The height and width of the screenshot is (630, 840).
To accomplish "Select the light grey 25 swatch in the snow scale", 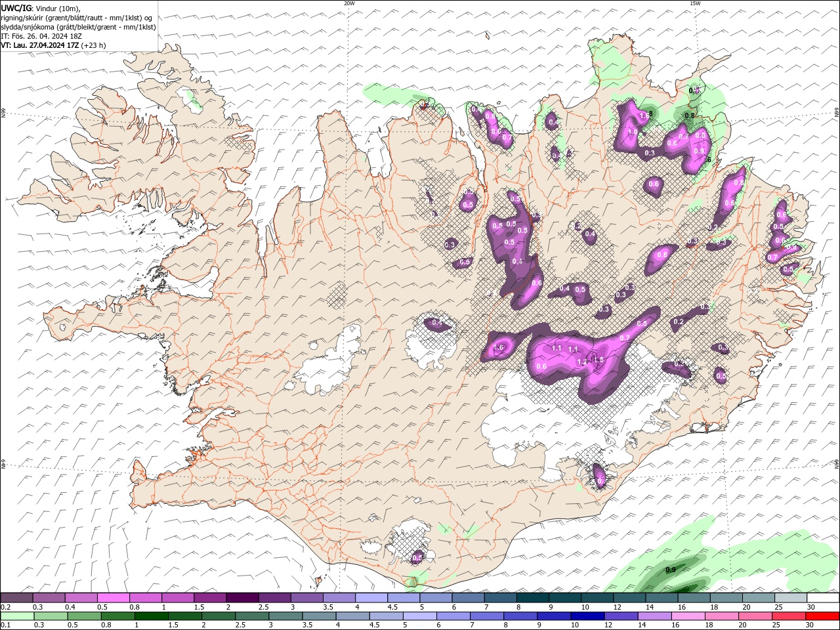I will pos(791,598).
